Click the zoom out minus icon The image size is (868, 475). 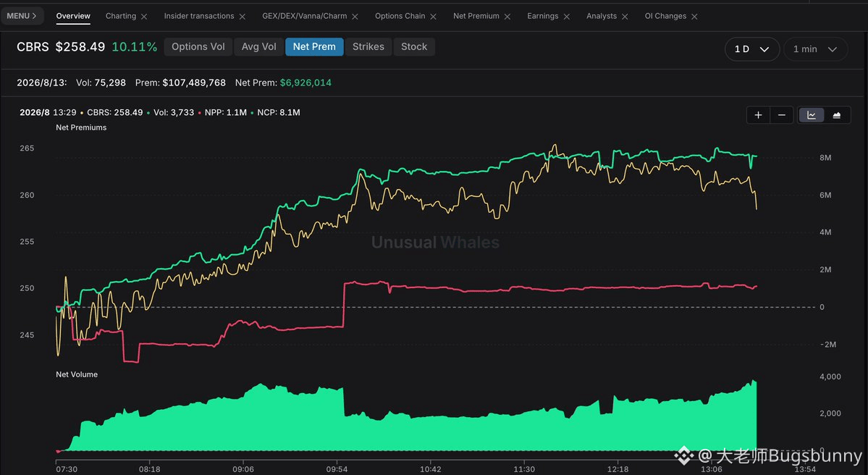coord(782,115)
